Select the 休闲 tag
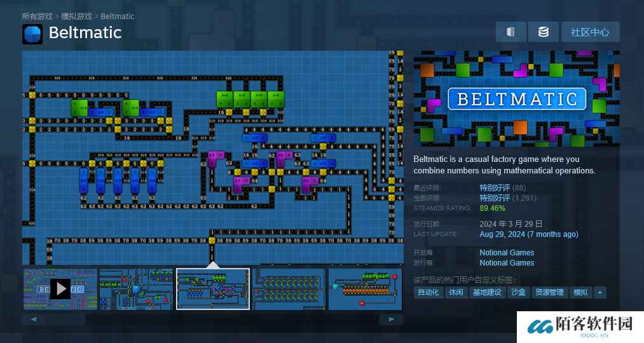 tap(456, 293)
